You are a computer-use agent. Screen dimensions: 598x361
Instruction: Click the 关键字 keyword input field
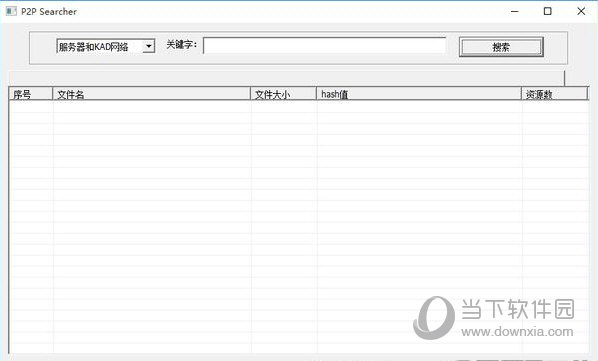325,46
